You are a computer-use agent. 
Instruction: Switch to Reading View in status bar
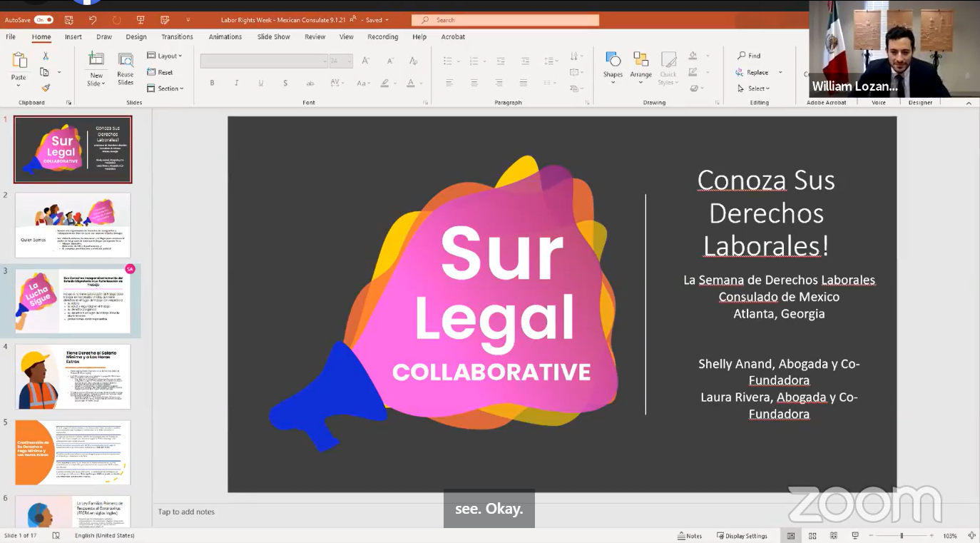[x=833, y=536]
